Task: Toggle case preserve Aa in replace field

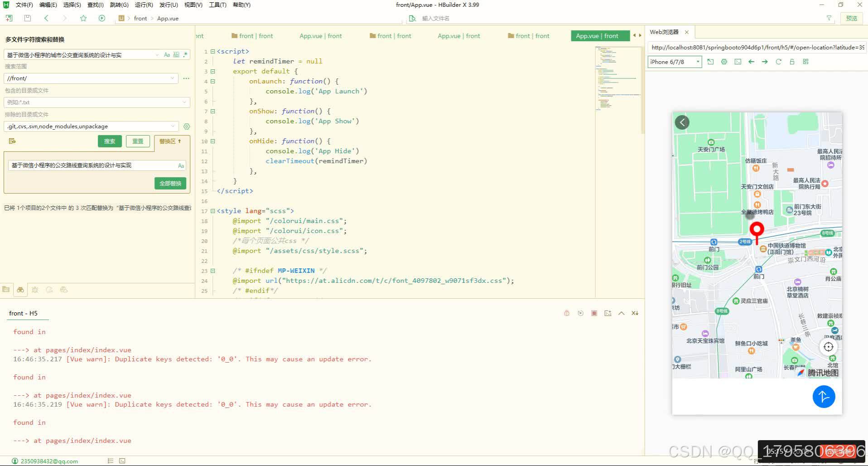Action: point(181,165)
